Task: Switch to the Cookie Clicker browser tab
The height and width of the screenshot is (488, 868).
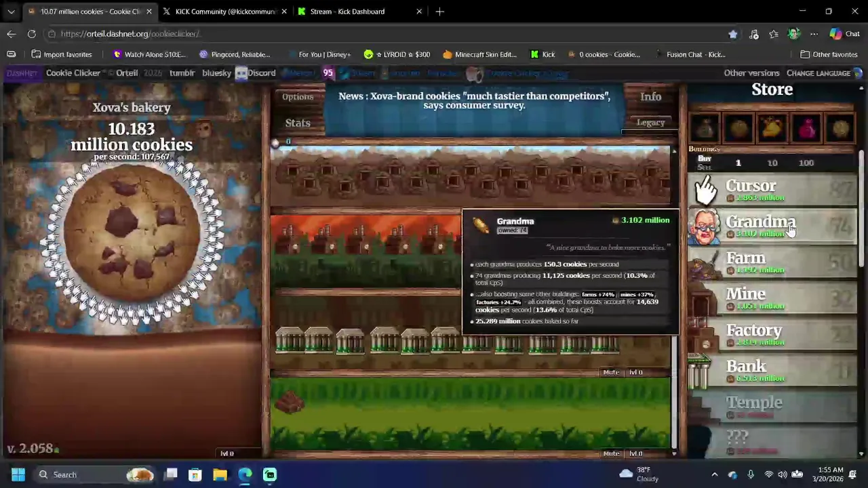Action: [x=89, y=12]
